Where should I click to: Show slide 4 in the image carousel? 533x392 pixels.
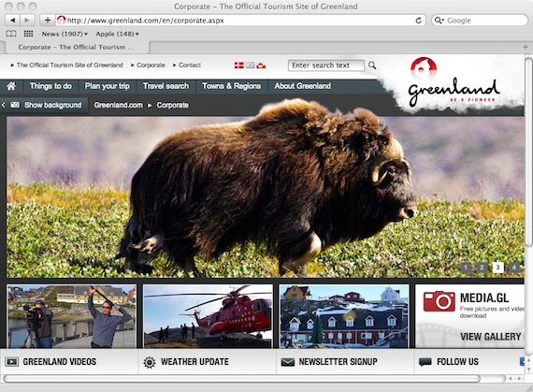(x=514, y=268)
